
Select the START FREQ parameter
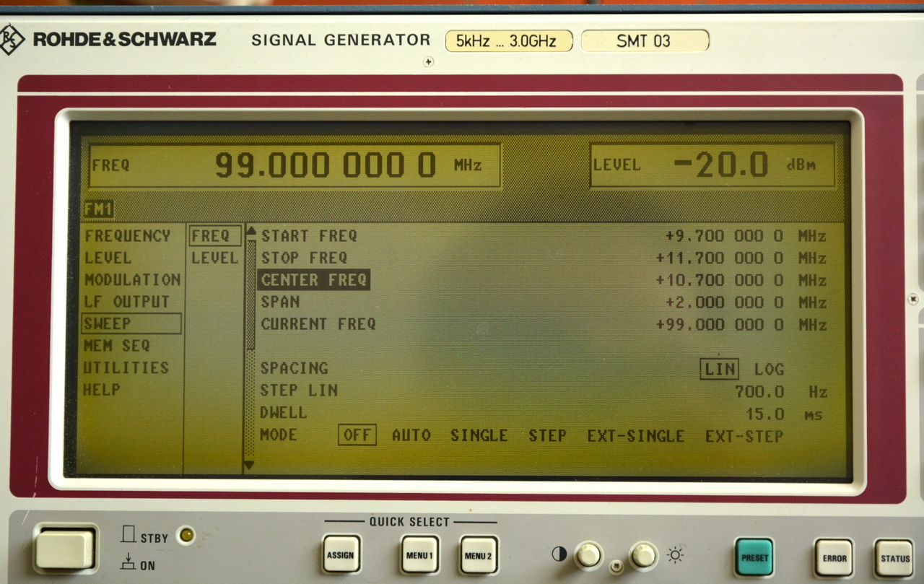[x=309, y=236]
